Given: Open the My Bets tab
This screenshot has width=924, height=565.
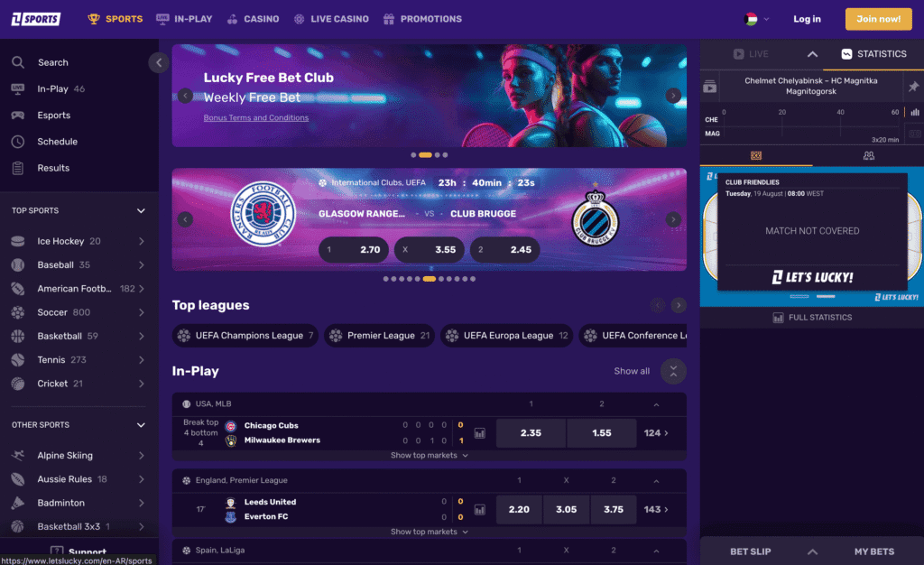Looking at the screenshot, I should pos(873,551).
